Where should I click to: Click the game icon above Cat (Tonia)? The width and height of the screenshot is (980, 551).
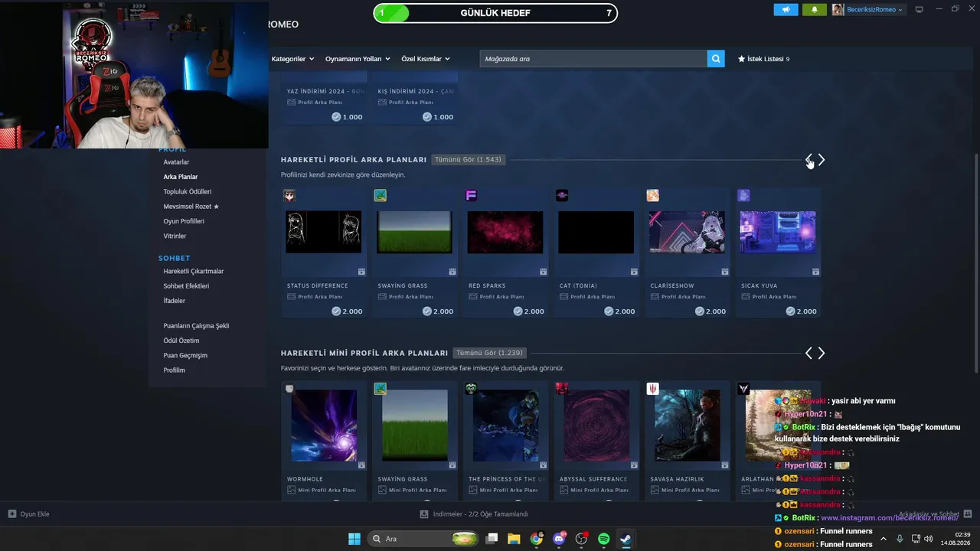point(562,196)
